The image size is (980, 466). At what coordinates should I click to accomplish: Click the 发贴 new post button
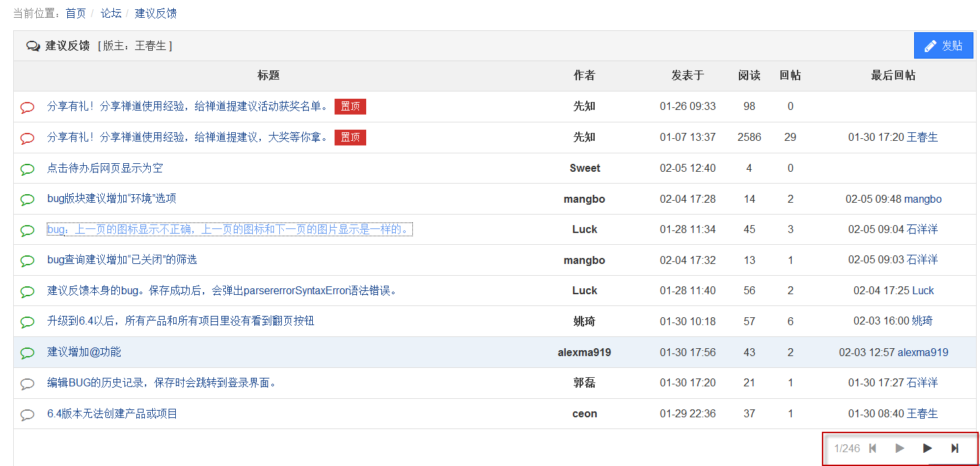click(943, 46)
